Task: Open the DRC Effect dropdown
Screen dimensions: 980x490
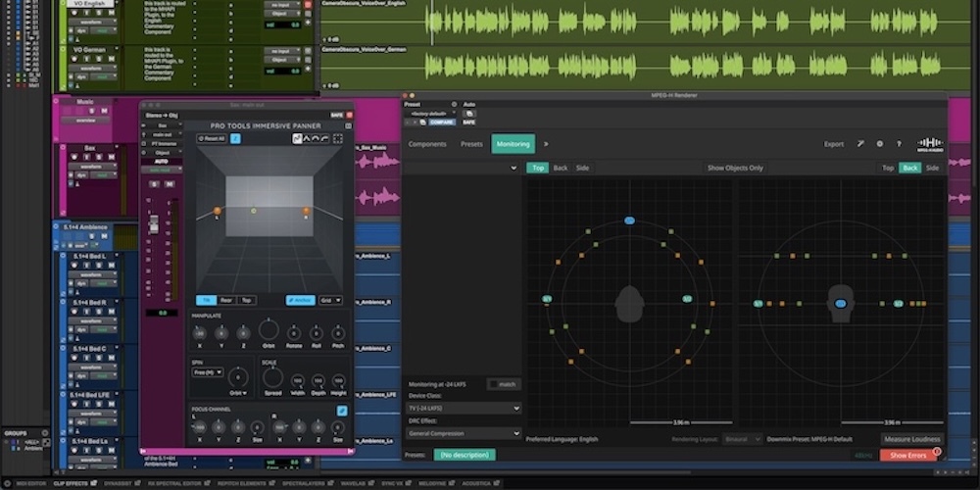Action: pyautogui.click(x=464, y=433)
